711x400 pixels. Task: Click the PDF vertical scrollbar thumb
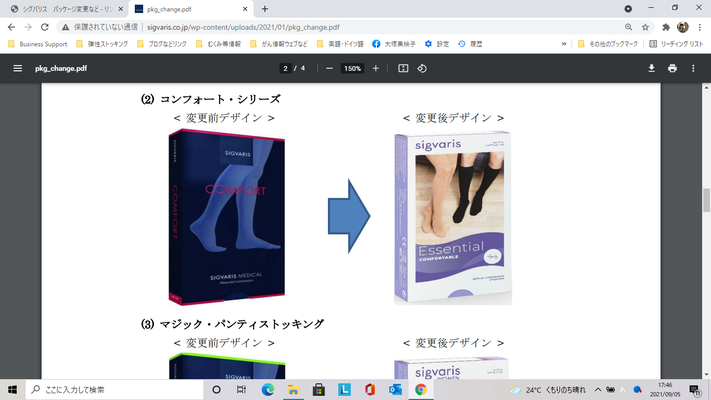pos(706,200)
